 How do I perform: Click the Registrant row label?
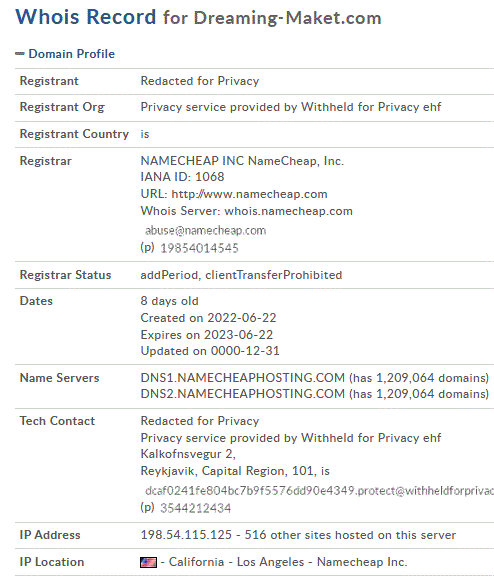tap(49, 81)
